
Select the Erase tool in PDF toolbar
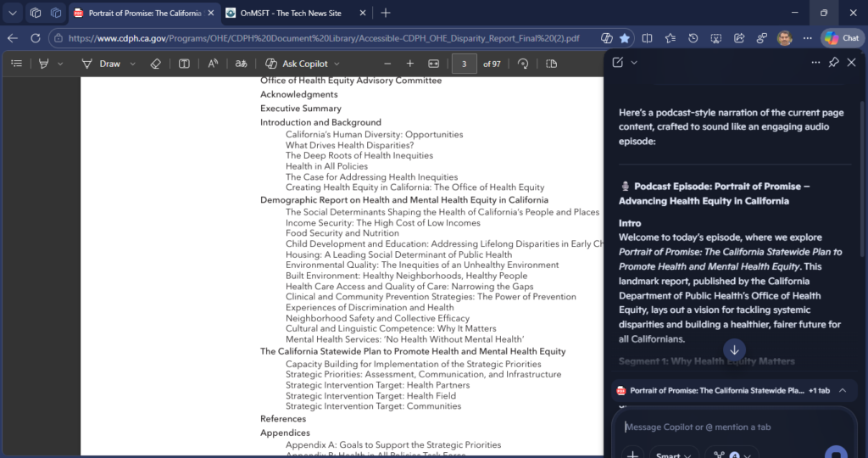point(154,64)
